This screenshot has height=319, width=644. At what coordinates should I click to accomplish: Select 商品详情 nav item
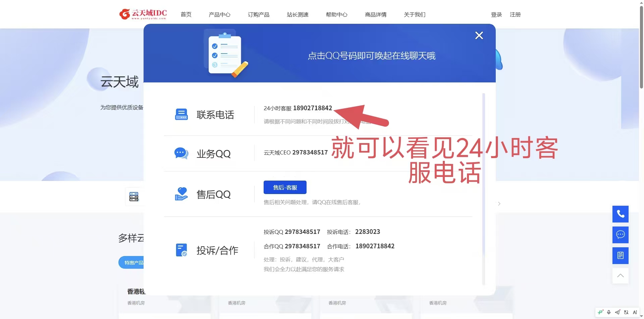(376, 15)
